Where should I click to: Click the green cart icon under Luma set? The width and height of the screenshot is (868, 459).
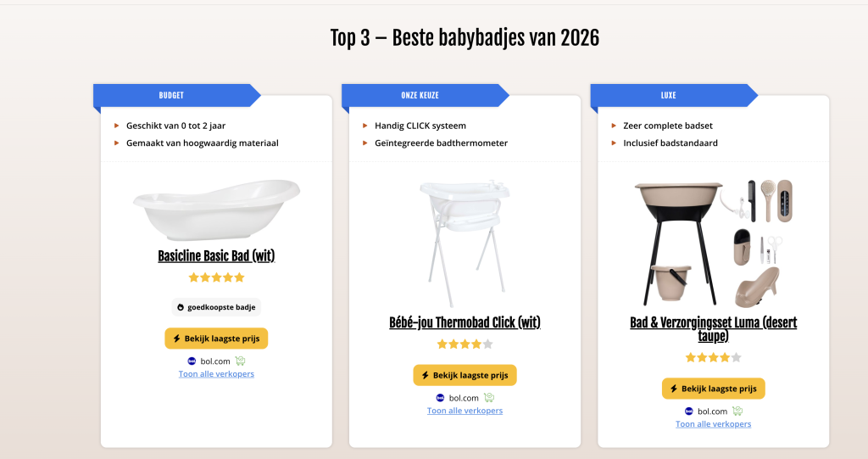(737, 411)
